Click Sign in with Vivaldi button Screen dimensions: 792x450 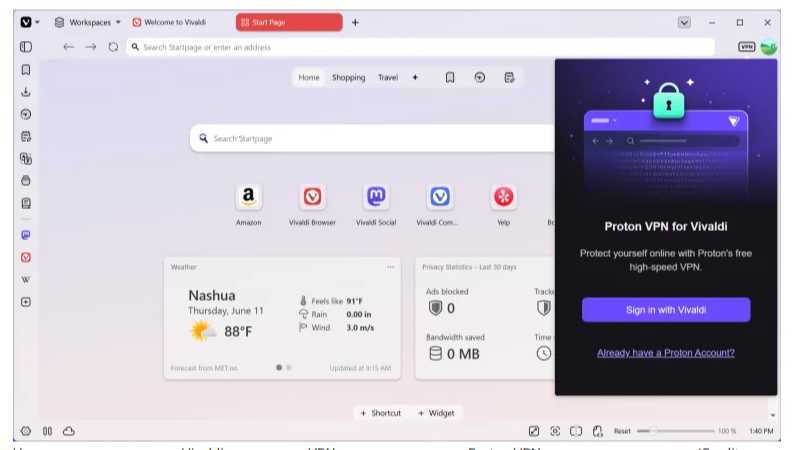[666, 310]
